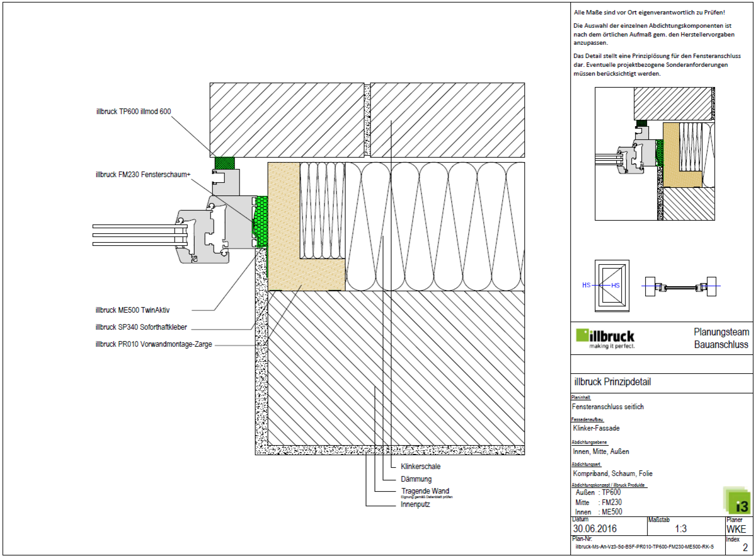Click the 'Planungsteam Bauanschluss' heading
756x558 pixels.
tap(721, 338)
